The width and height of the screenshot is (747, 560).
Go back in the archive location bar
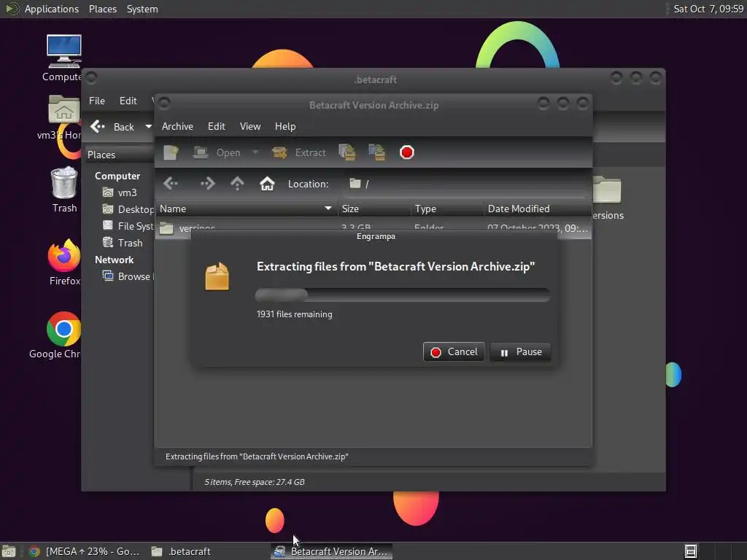click(171, 184)
